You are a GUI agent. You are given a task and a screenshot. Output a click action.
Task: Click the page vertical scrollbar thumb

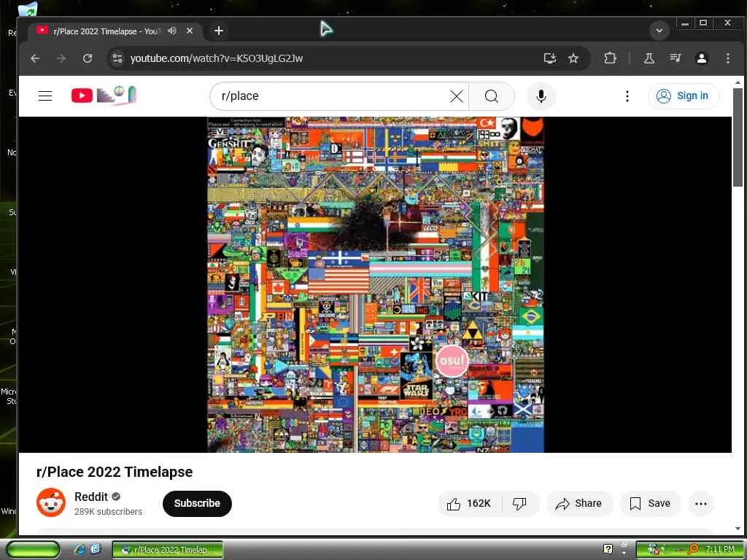[x=738, y=137]
